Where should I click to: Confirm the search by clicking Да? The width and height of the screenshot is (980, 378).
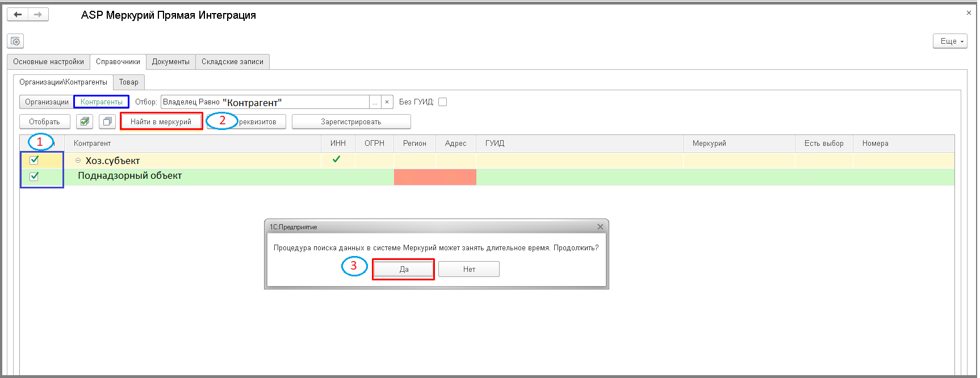point(404,269)
